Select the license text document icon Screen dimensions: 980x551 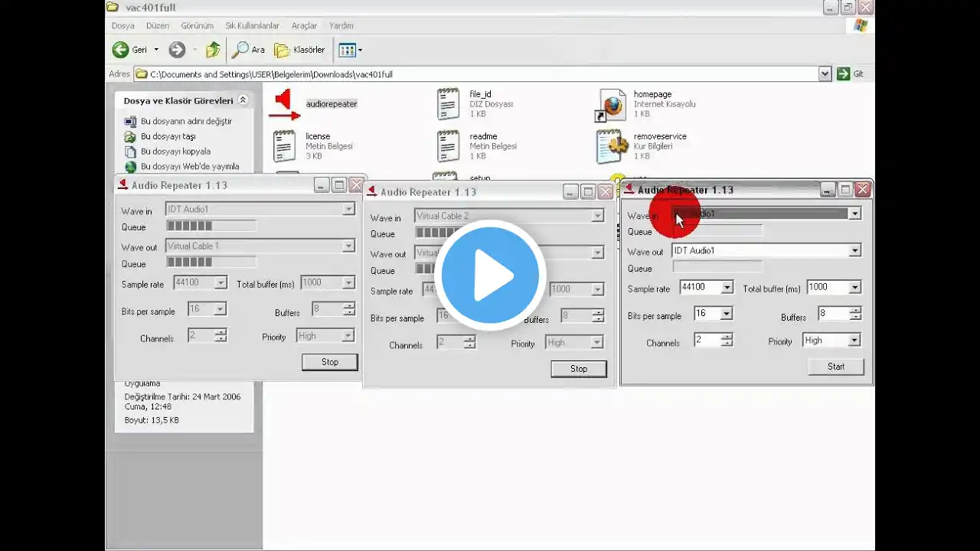284,146
